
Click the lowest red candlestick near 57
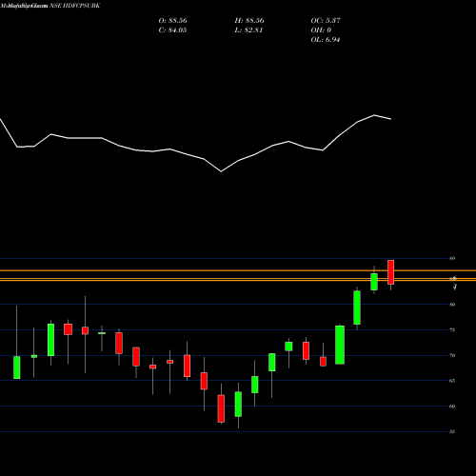221,408
